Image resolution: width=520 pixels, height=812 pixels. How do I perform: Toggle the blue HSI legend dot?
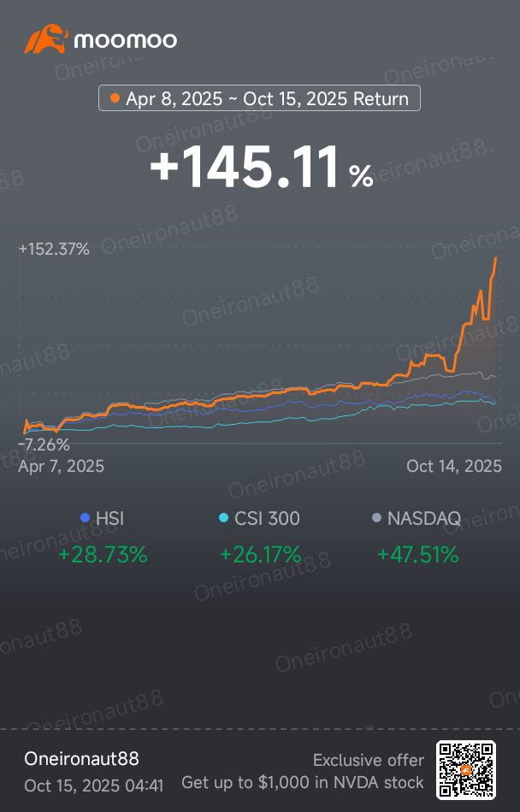point(85,518)
